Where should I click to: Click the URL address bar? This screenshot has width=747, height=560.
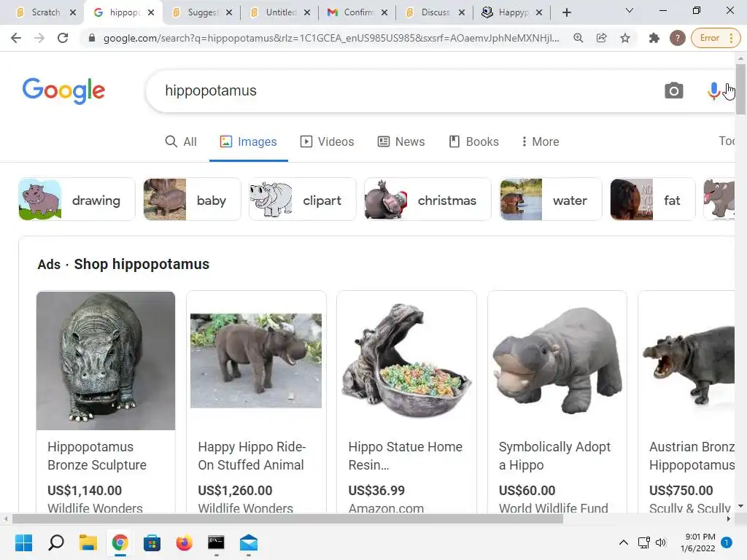click(331, 38)
